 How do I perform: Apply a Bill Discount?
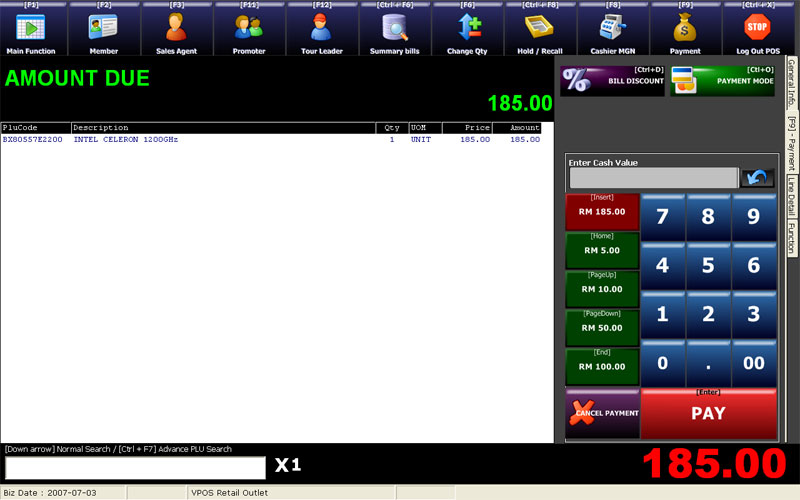[x=613, y=81]
